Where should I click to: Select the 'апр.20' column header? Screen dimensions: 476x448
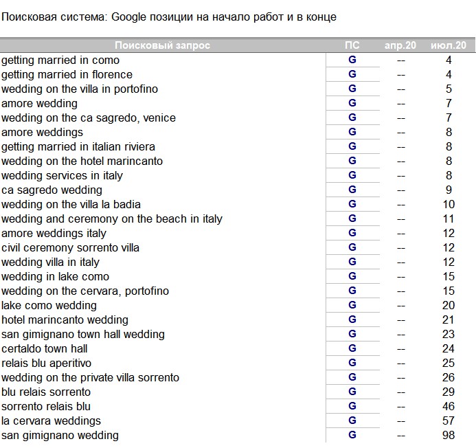pyautogui.click(x=400, y=45)
